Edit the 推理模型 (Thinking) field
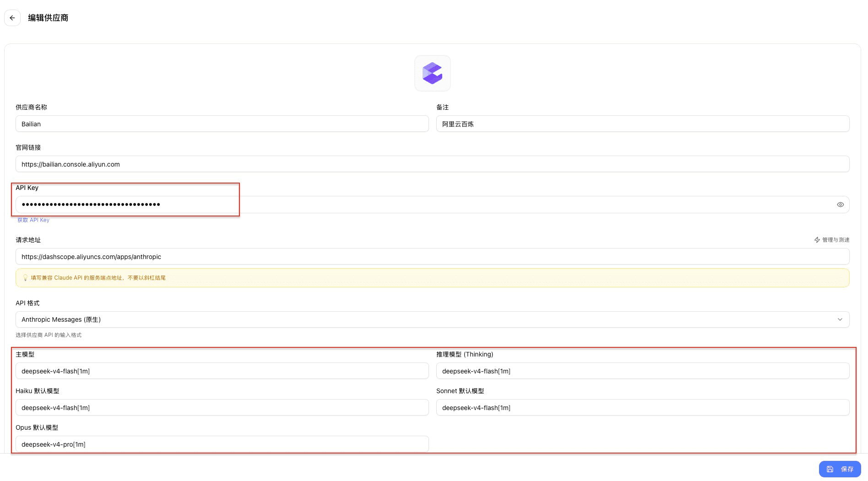The image size is (868, 481). pos(642,371)
